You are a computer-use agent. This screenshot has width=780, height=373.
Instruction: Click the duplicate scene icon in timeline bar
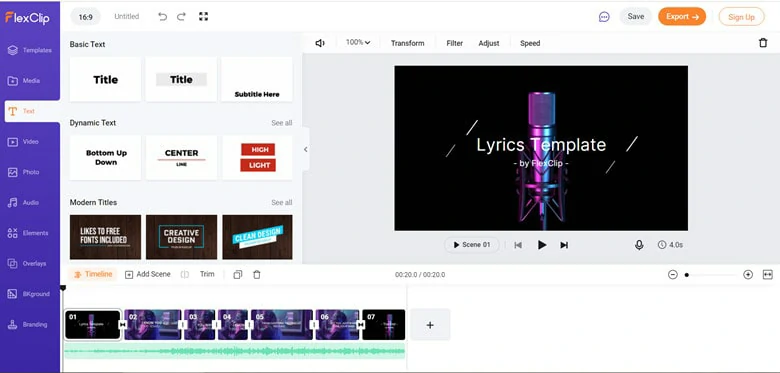tap(238, 275)
